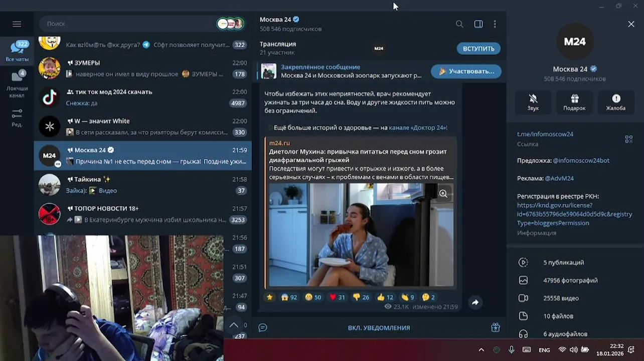Viewport: 644px width, 361px height.
Task: Open the channel comments discussion icon
Action: coord(263,327)
